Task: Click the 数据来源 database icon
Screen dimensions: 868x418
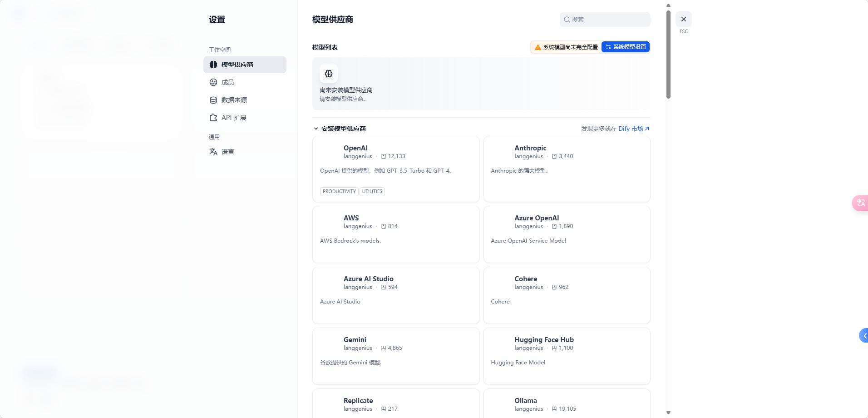Action: pos(213,100)
